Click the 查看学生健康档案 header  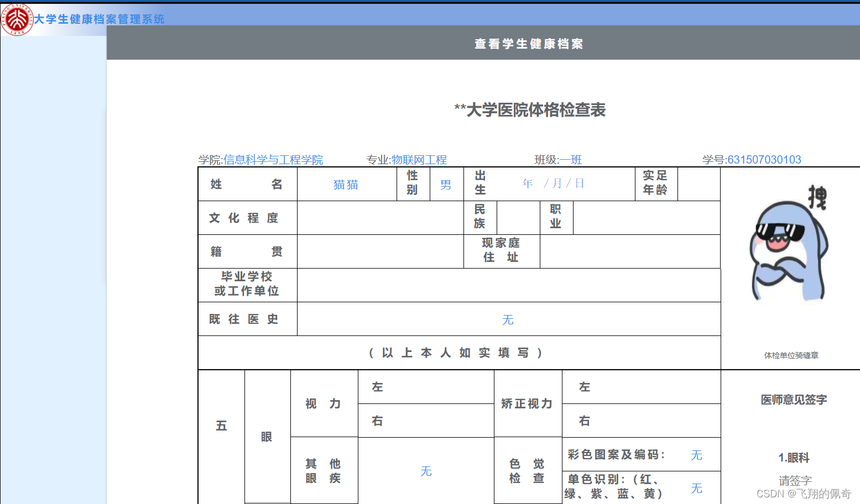529,44
